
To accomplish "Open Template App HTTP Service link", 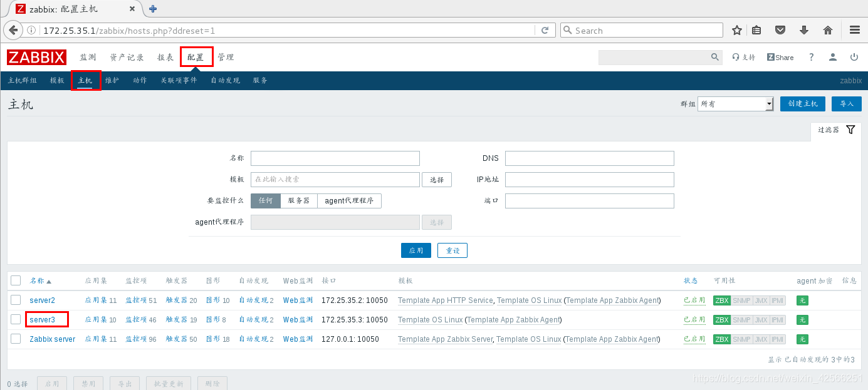I will (446, 300).
